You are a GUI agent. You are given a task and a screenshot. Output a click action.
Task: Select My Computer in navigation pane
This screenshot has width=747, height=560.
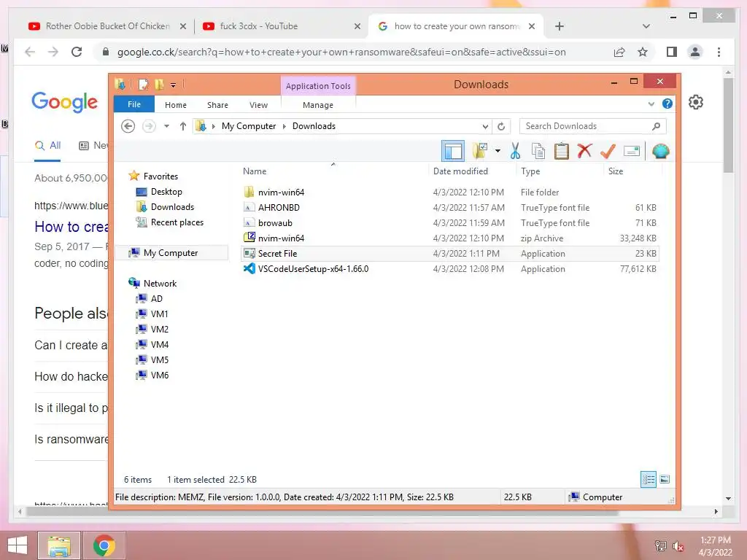pos(171,253)
